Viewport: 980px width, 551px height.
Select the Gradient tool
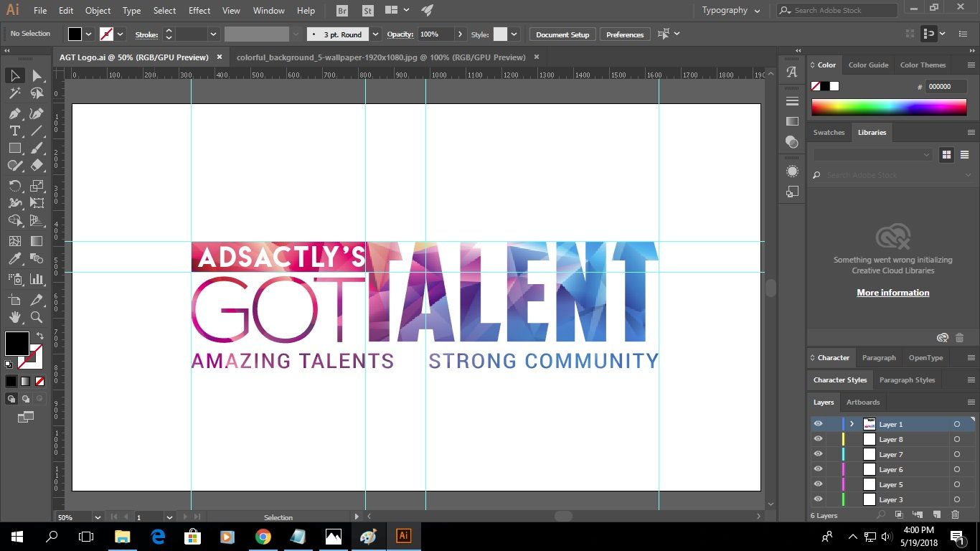tap(37, 241)
